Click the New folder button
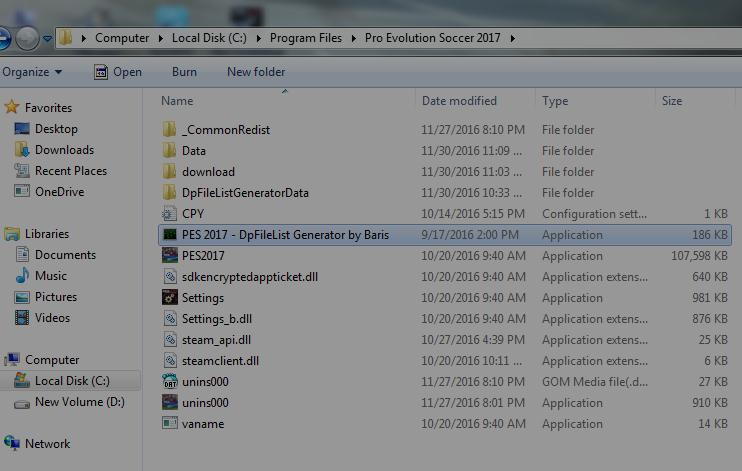The height and width of the screenshot is (471, 742). tap(256, 72)
